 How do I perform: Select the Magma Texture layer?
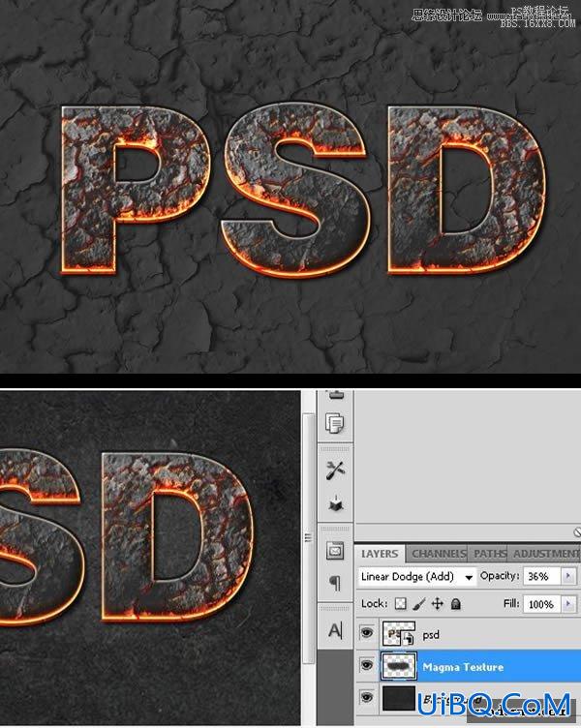[x=468, y=666]
